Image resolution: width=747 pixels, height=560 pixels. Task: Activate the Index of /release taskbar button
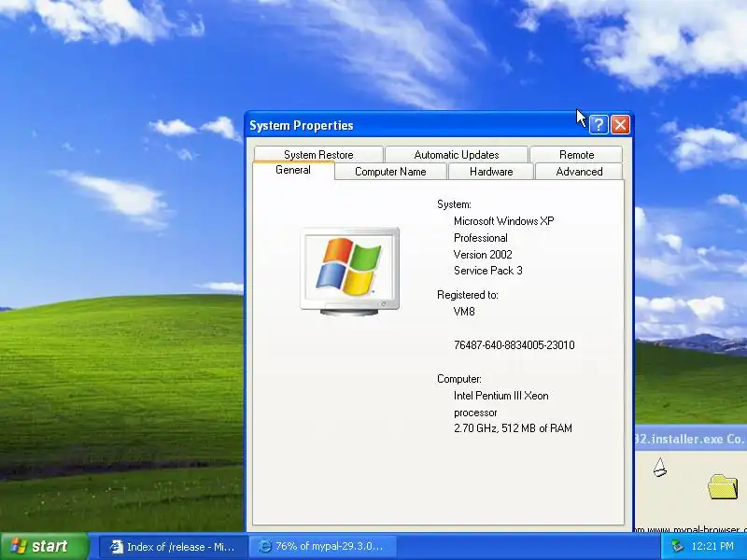(x=174, y=546)
